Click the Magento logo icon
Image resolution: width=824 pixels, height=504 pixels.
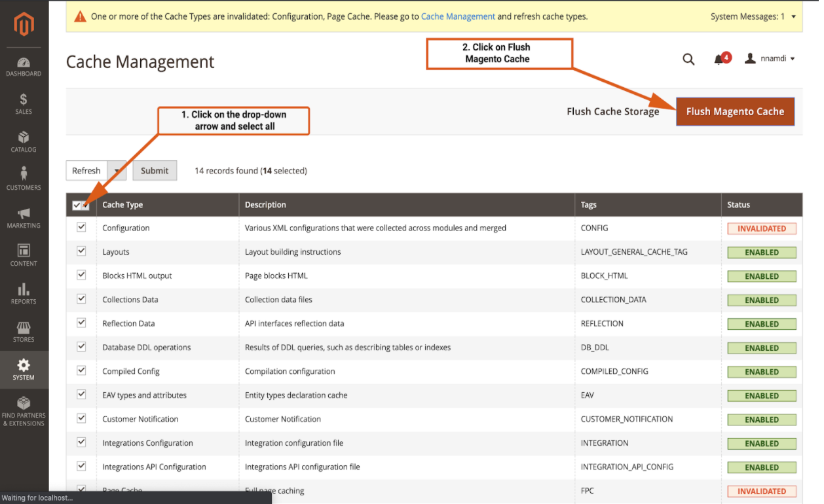(x=24, y=24)
